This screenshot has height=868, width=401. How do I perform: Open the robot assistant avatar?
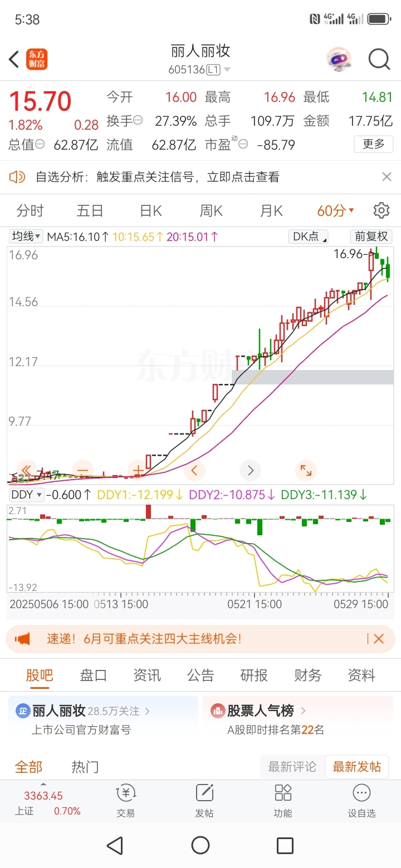tap(339, 58)
